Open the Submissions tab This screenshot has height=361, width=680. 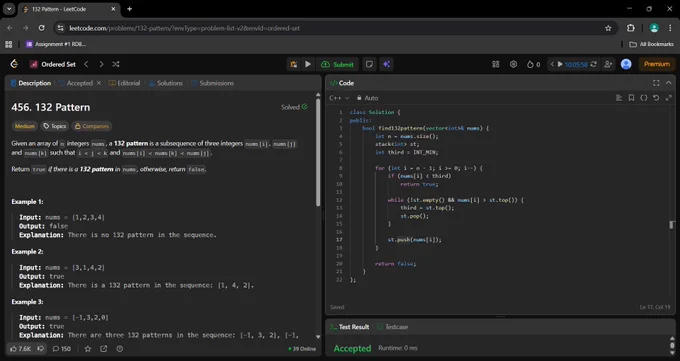[x=212, y=83]
